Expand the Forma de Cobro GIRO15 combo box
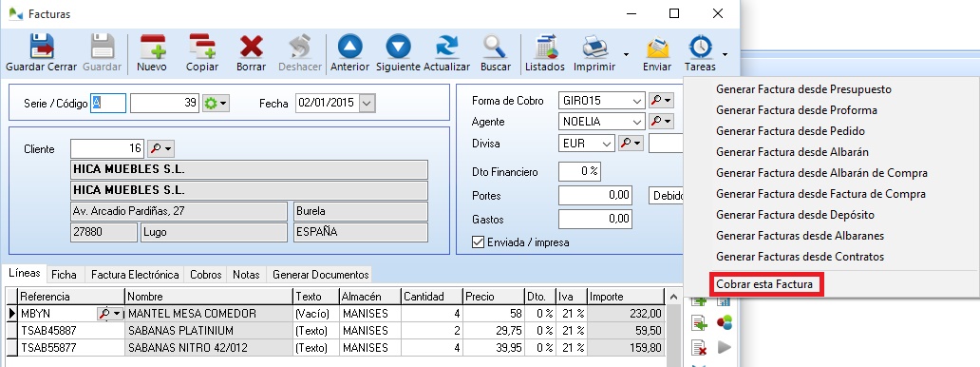Screen dimensions: 980x367 637,100
